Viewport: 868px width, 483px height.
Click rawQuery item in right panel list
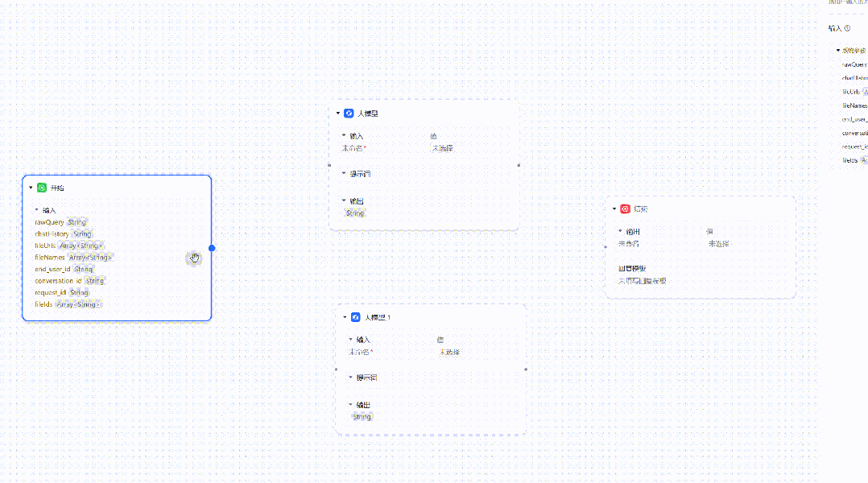[x=855, y=64]
